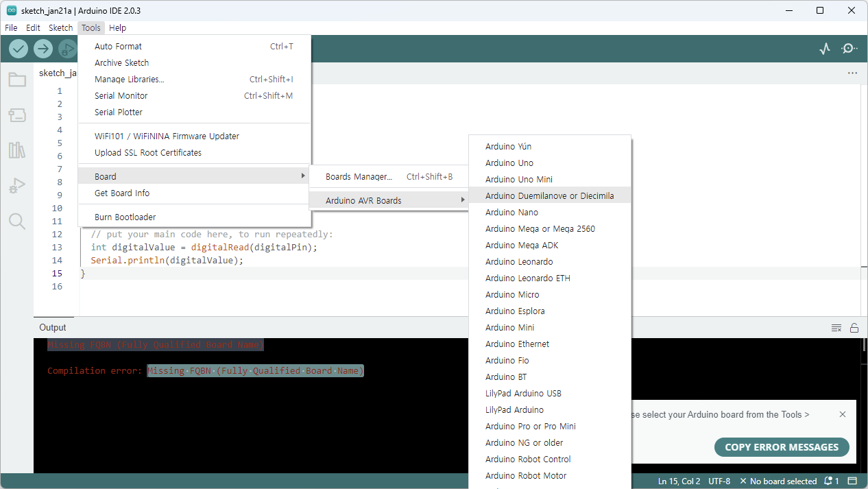Viewport: 868px width, 489px height.
Task: Click Get Board Info
Action: point(194,193)
